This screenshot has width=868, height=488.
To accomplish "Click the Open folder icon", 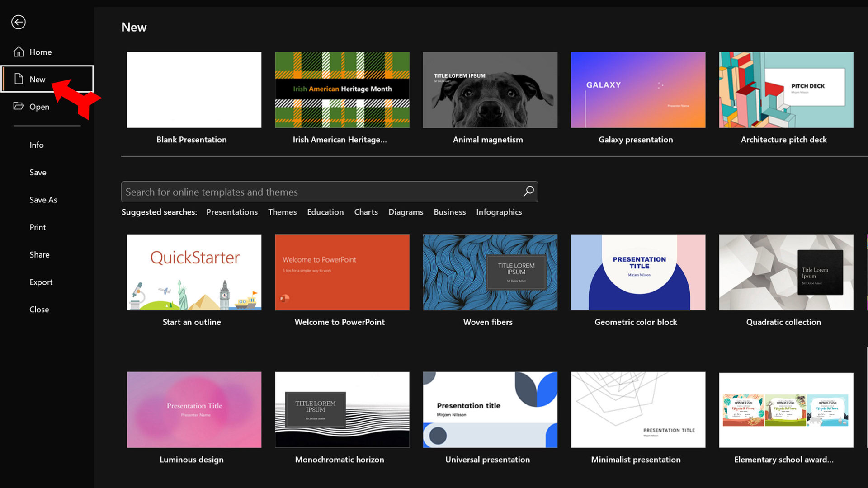I will tap(19, 106).
